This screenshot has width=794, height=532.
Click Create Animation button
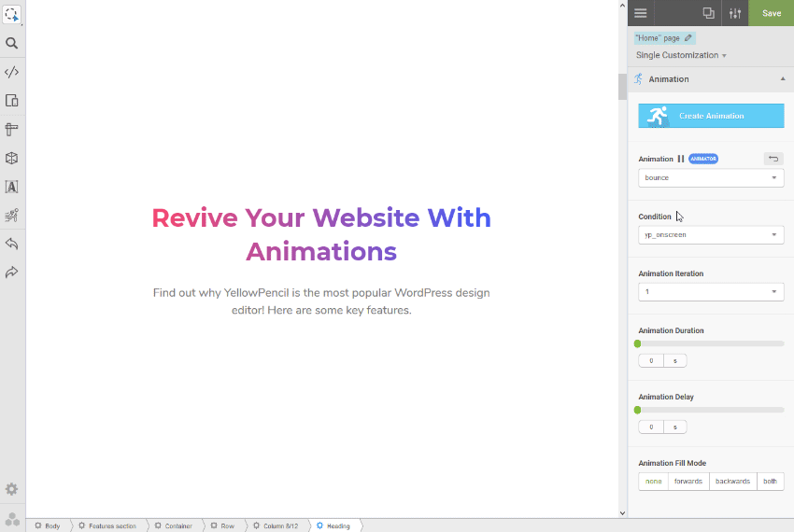(711, 116)
